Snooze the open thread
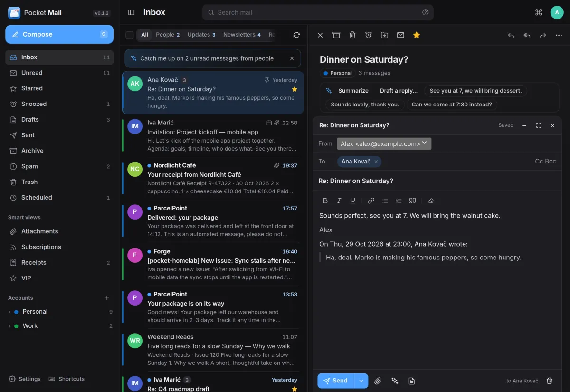 point(369,35)
